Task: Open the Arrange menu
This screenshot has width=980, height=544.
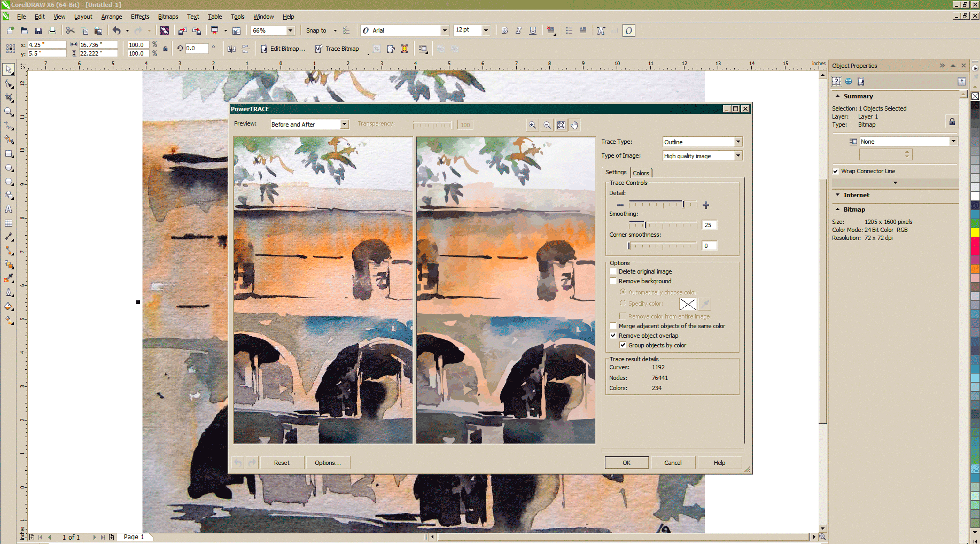Action: (111, 17)
